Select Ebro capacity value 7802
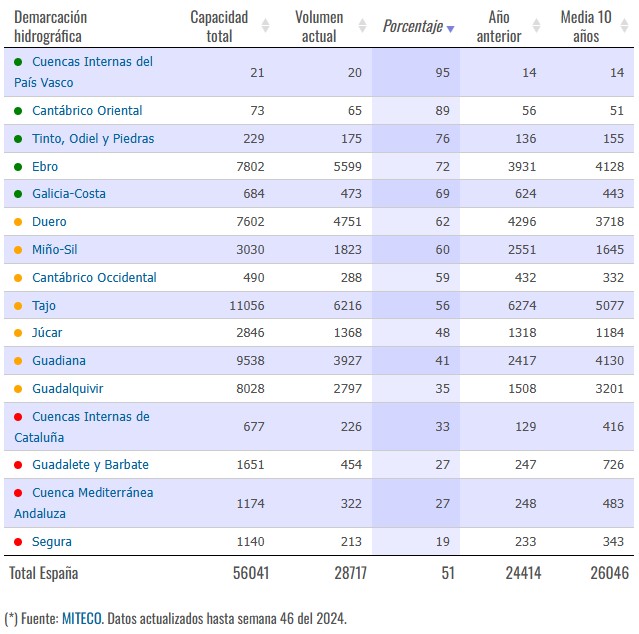The width and height of the screenshot is (639, 634). pos(250,166)
